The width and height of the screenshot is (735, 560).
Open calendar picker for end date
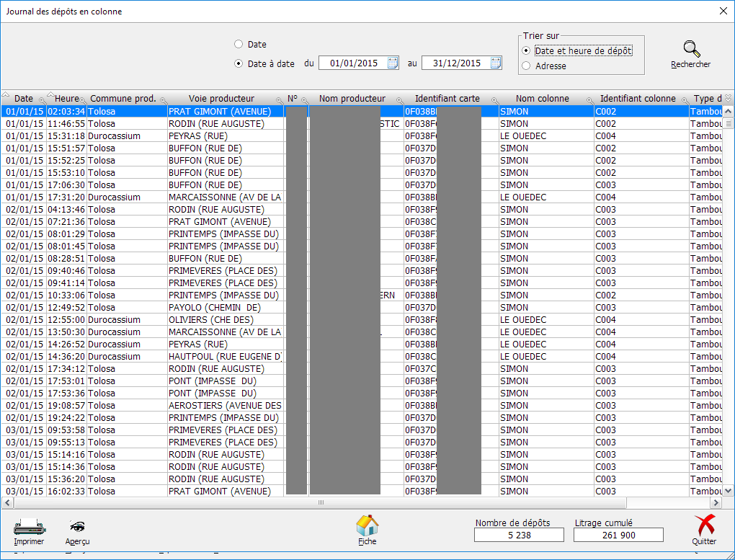pos(496,63)
